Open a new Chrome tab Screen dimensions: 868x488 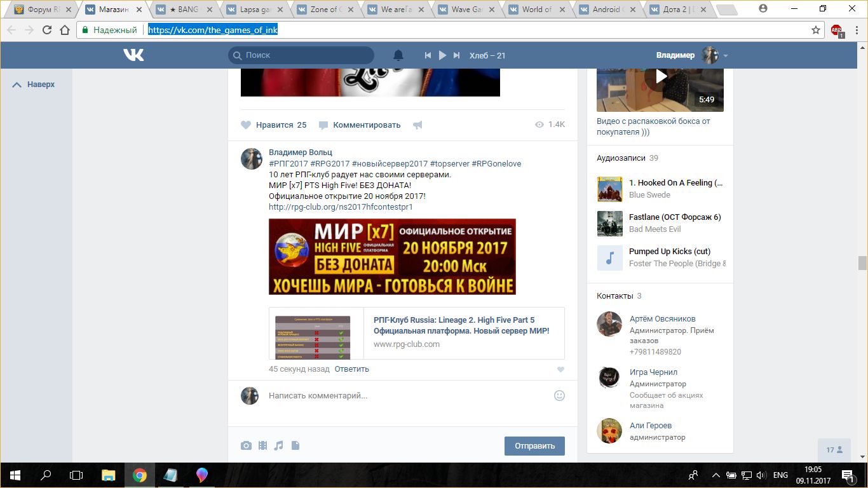(x=726, y=10)
